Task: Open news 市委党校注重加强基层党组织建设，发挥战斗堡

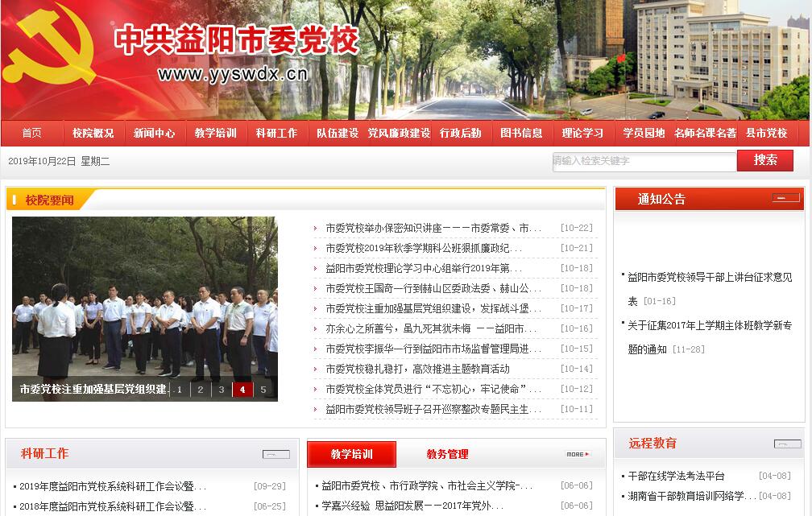Action: coord(433,308)
